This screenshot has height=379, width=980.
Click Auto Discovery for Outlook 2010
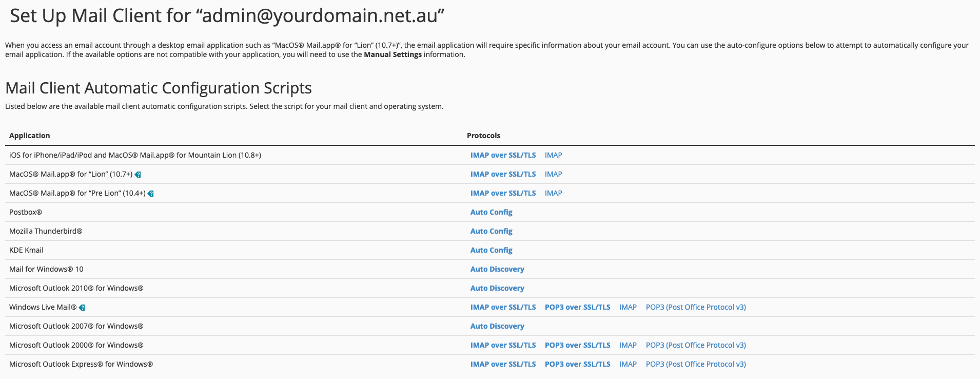click(x=497, y=288)
